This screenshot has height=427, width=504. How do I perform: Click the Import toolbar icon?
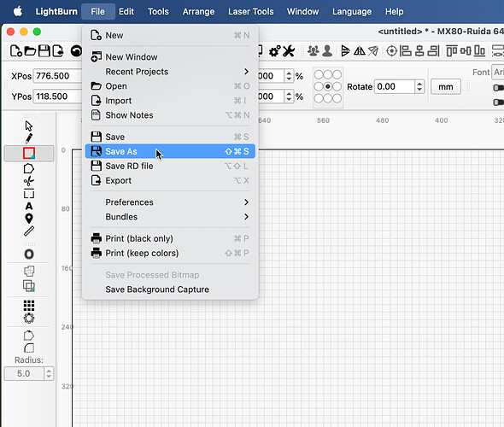pyautogui.click(x=58, y=50)
